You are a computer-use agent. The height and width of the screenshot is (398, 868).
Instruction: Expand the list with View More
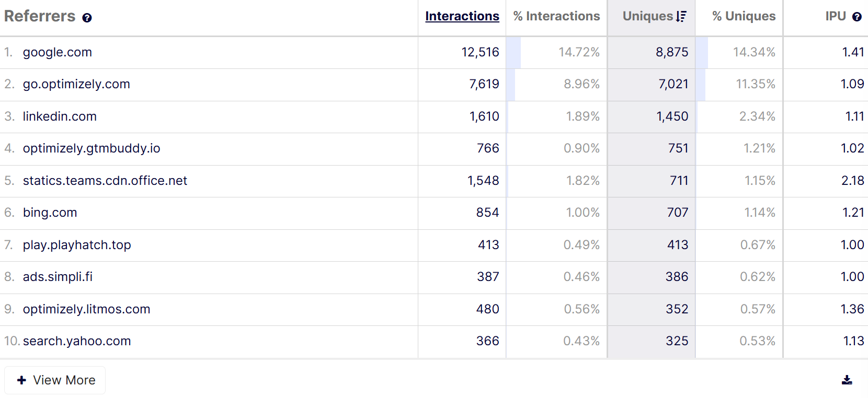point(55,380)
